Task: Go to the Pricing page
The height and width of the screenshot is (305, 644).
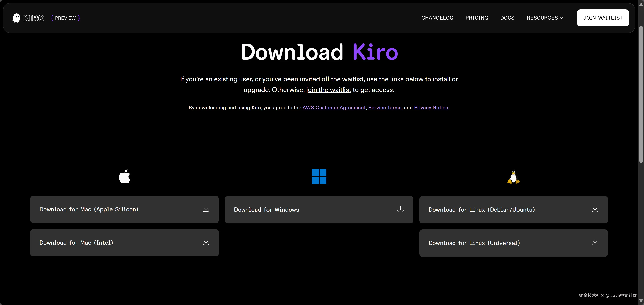Action: [477, 18]
